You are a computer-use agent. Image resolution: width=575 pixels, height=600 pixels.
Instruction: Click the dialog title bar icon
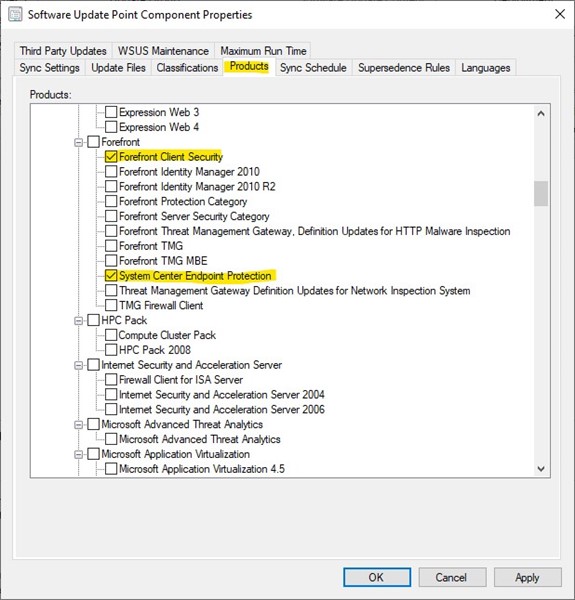[15, 15]
